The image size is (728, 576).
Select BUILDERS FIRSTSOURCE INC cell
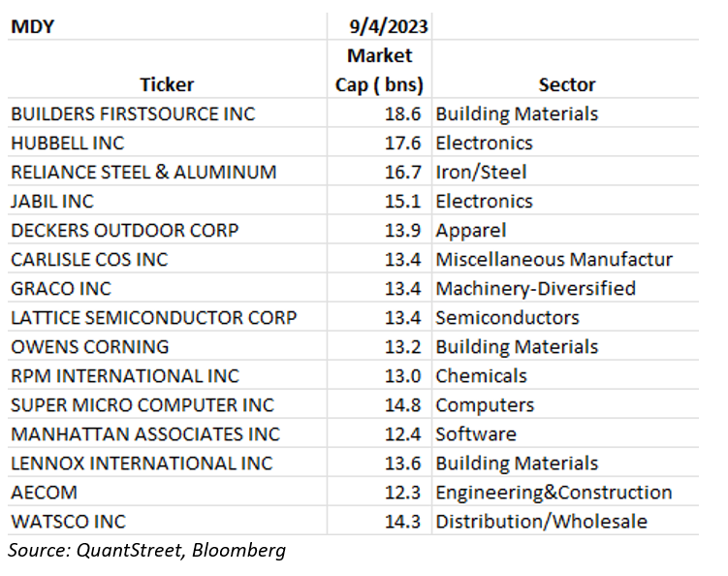[133, 113]
